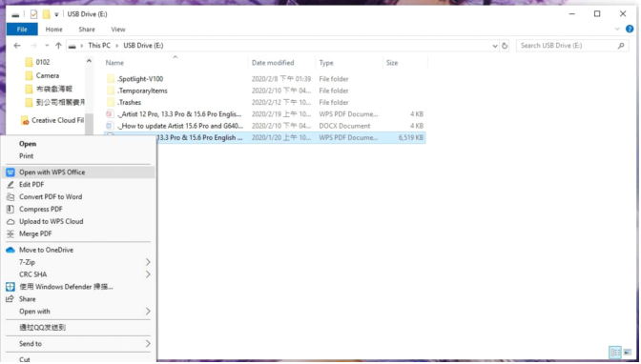Open the address bar history dropdown
Viewport: 641px width, 364px height.
[495, 46]
